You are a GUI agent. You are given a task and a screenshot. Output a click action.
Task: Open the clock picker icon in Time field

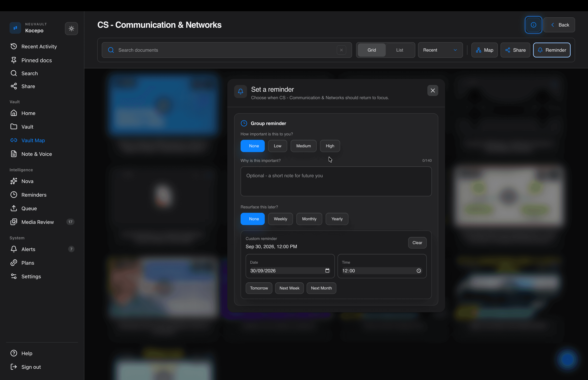click(419, 271)
